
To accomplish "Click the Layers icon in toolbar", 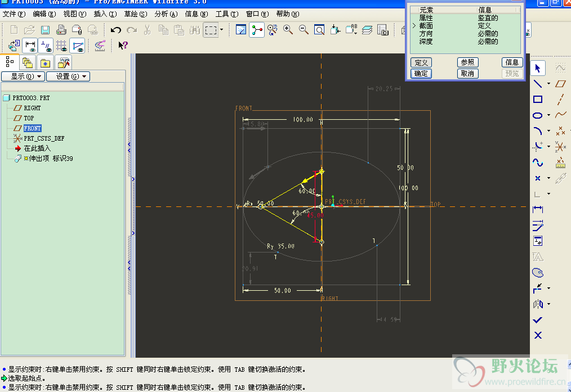I will click(x=367, y=30).
